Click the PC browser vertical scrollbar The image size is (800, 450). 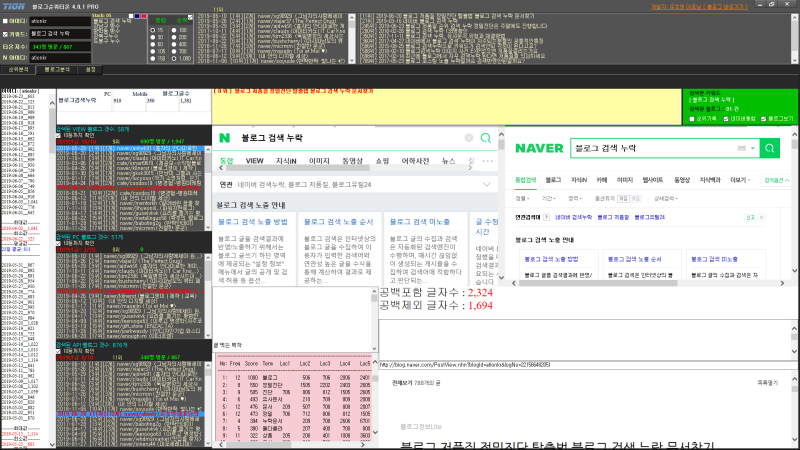pos(794,202)
